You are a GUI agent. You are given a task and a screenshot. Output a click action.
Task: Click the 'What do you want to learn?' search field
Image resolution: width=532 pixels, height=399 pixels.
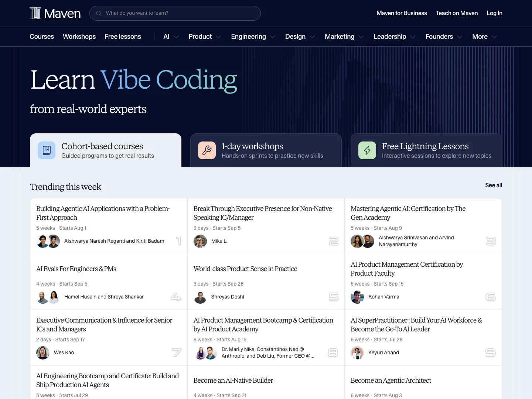[x=175, y=13]
